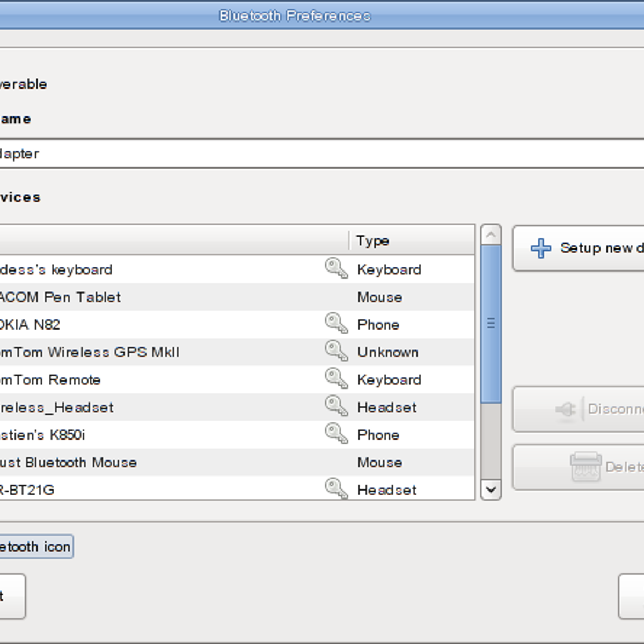
Task: Click in the adapter name text field
Action: [322, 153]
